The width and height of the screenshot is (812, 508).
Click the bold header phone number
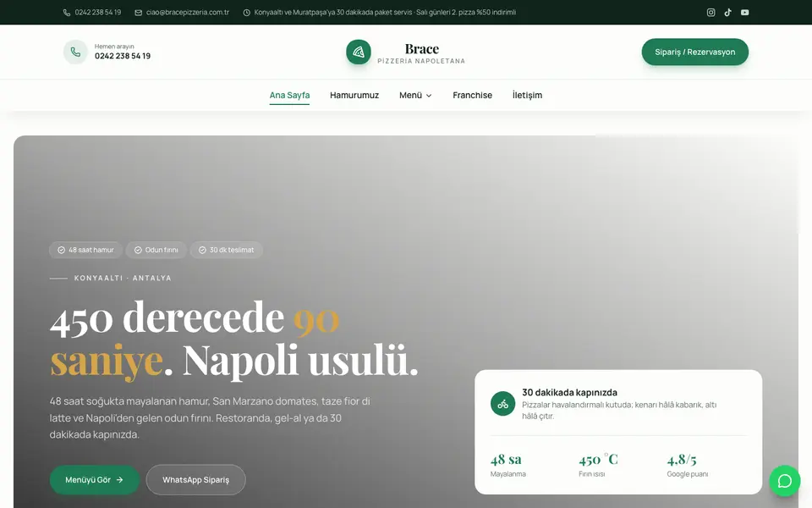point(123,56)
